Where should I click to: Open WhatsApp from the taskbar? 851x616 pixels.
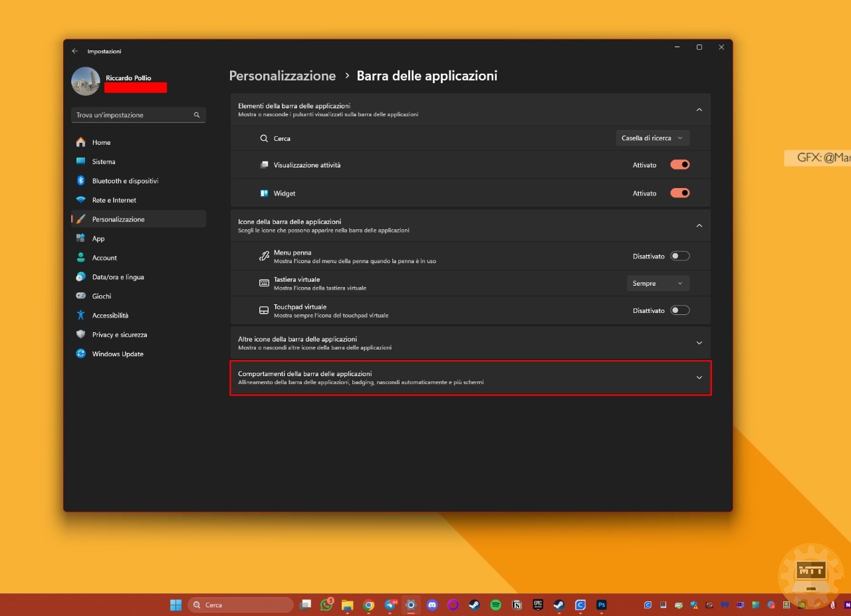pos(325,605)
